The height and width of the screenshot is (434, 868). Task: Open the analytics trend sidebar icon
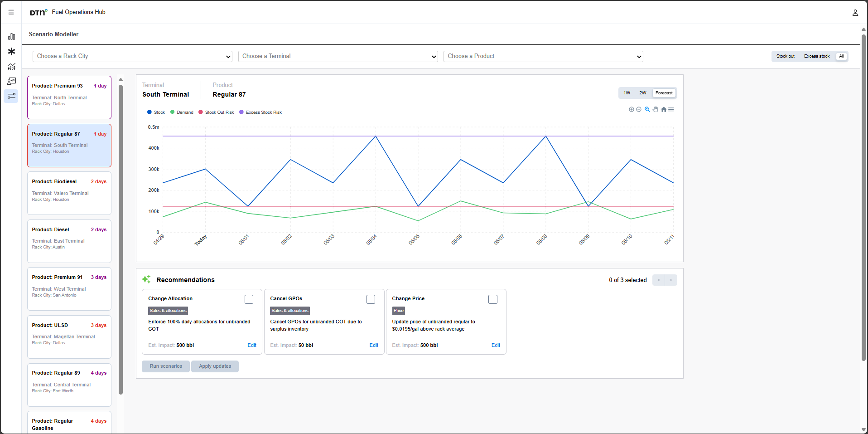click(x=11, y=67)
